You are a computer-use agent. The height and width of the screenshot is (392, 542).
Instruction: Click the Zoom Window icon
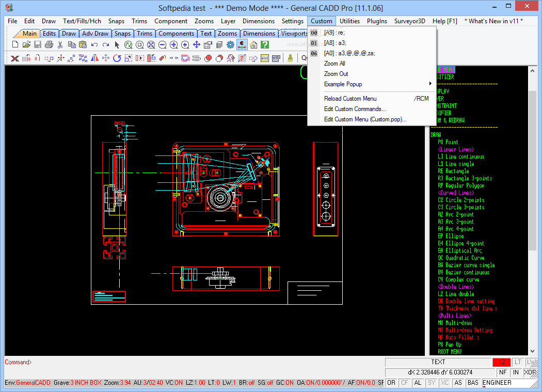pos(140,44)
